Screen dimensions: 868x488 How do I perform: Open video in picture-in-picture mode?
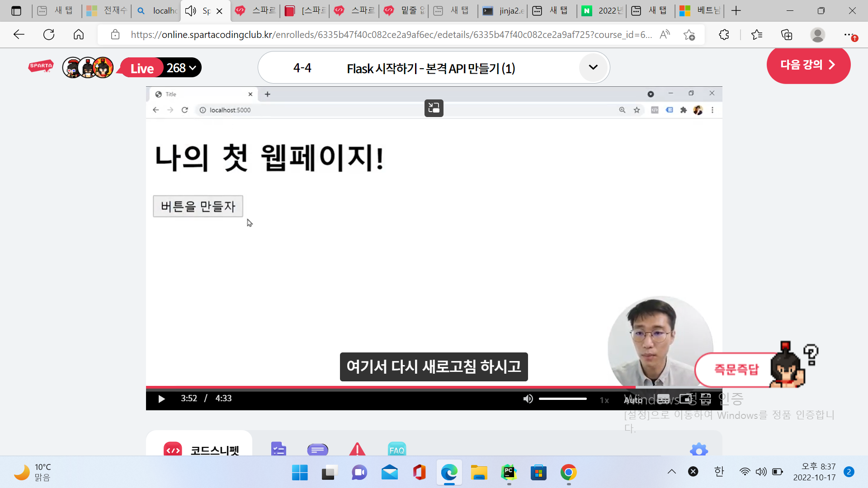[686, 399]
